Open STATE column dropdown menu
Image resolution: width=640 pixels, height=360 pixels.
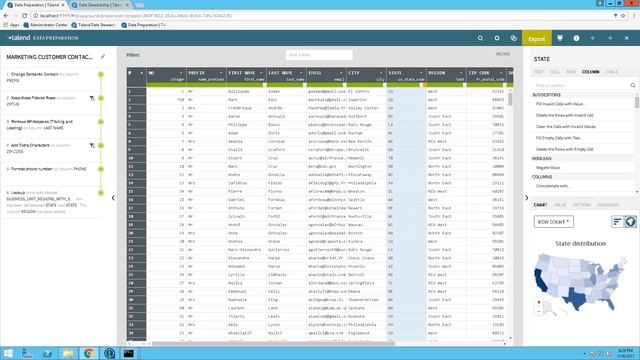point(421,73)
